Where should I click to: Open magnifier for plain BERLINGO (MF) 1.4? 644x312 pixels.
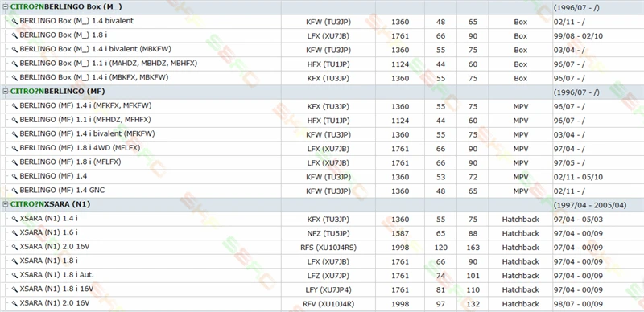pyautogui.click(x=14, y=177)
